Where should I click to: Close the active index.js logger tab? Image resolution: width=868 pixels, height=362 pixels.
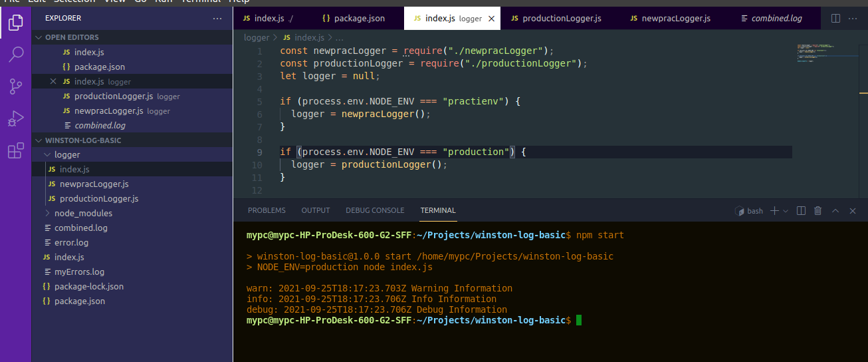492,19
